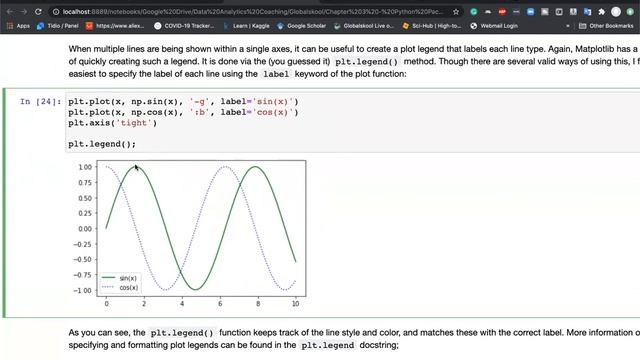Open the red ABP adblock extension

pos(502,12)
